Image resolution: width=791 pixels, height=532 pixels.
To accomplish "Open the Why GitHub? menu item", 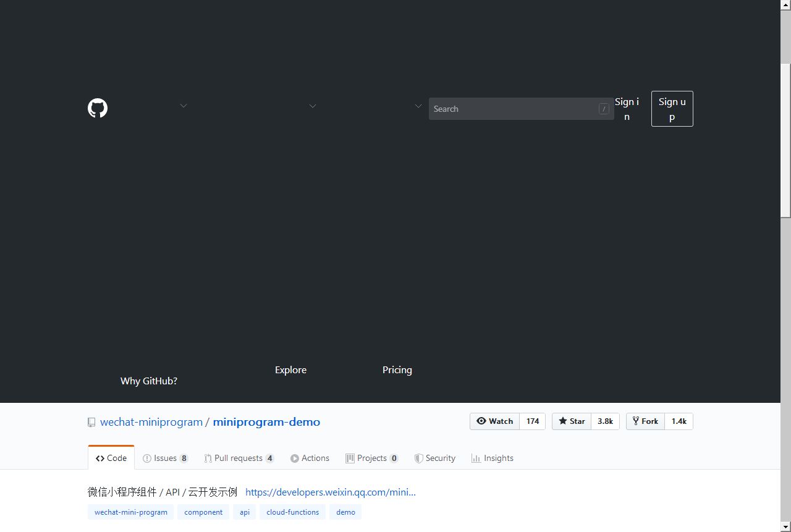I will coord(149,381).
